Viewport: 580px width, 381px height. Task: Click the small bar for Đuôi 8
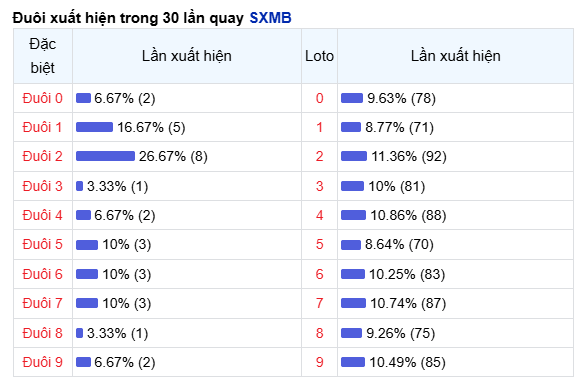point(80,333)
